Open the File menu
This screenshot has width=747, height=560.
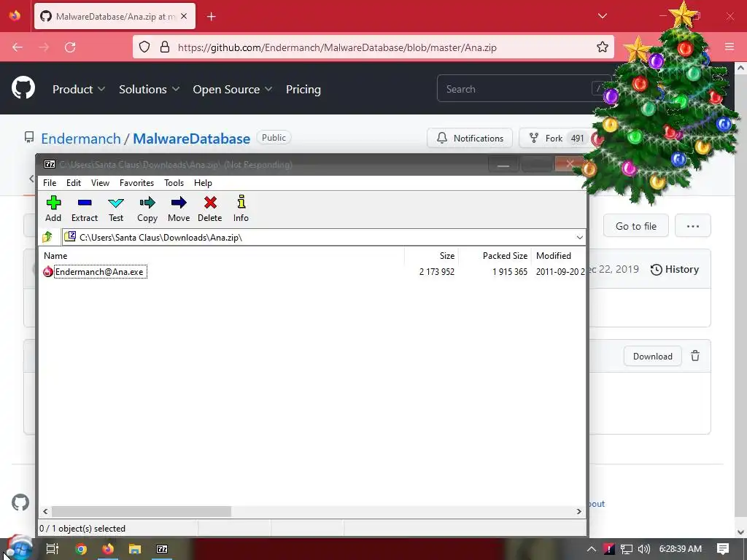coord(50,183)
